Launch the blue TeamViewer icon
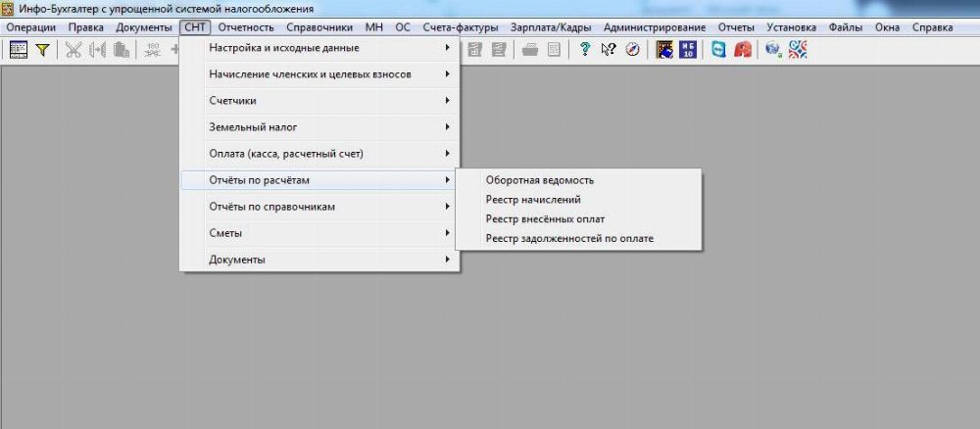 click(719, 50)
